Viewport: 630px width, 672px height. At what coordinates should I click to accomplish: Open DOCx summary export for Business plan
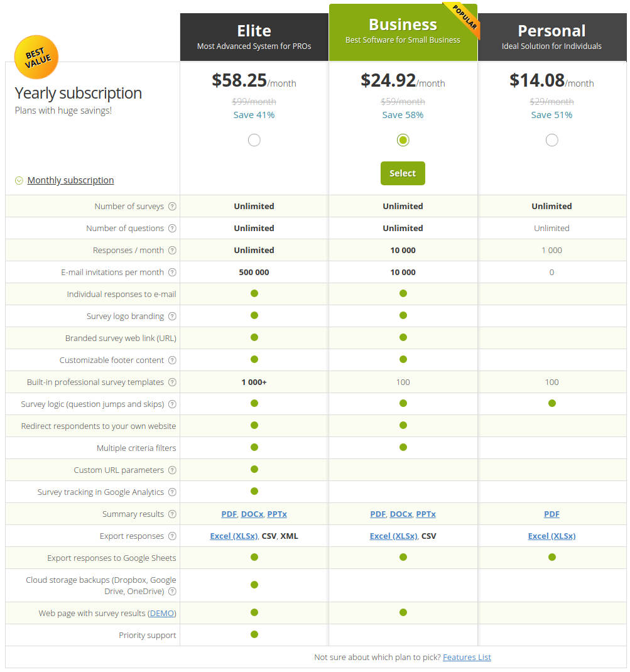tap(401, 514)
